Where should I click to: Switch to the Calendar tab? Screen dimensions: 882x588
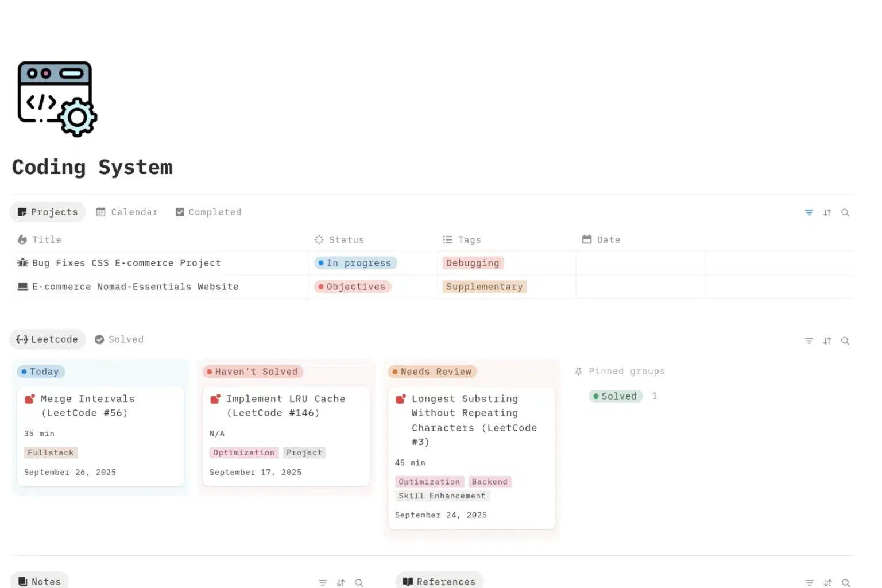point(127,212)
